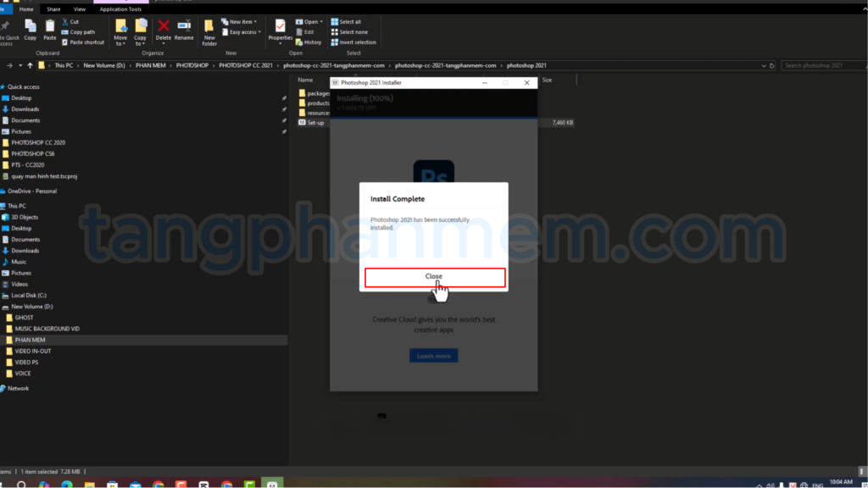This screenshot has height=488, width=868.
Task: Click the Select all option
Action: (x=349, y=21)
